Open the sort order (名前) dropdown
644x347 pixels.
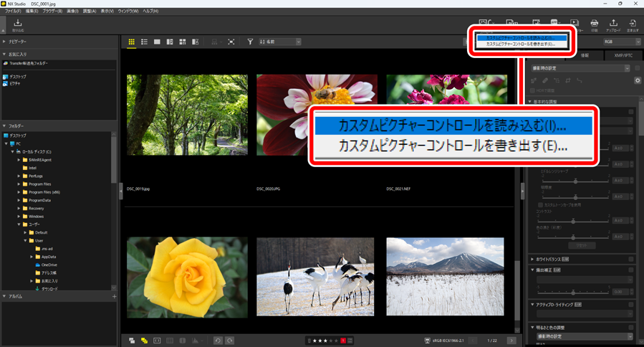point(279,42)
